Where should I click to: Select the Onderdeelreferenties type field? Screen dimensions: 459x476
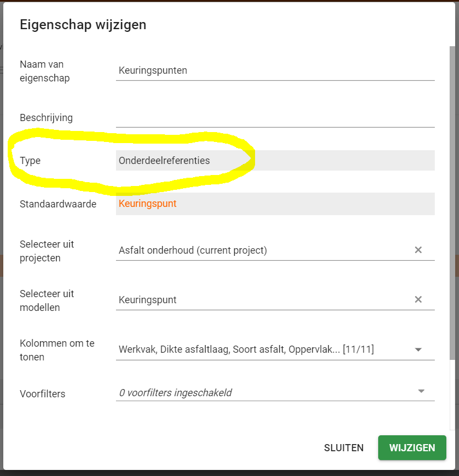coord(275,161)
